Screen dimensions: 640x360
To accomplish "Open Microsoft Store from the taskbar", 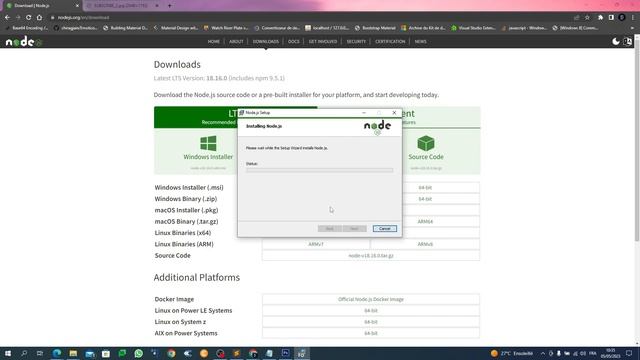I will click(x=106, y=353).
